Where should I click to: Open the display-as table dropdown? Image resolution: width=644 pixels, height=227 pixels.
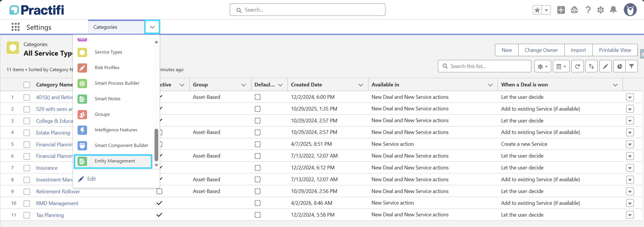(x=561, y=66)
